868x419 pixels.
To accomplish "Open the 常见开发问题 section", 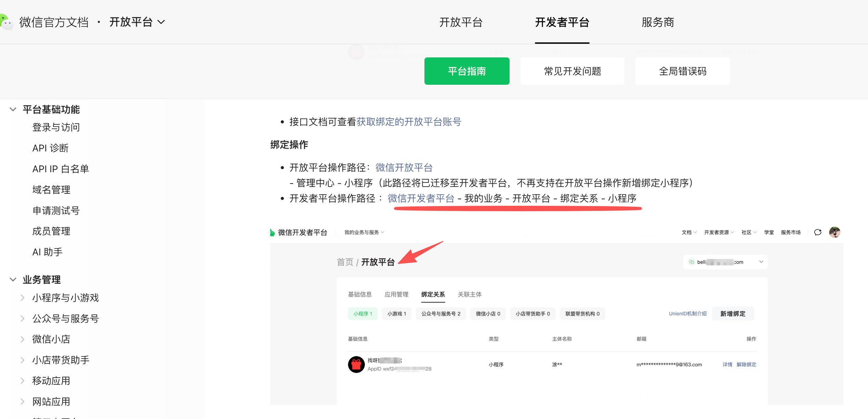I will click(572, 71).
